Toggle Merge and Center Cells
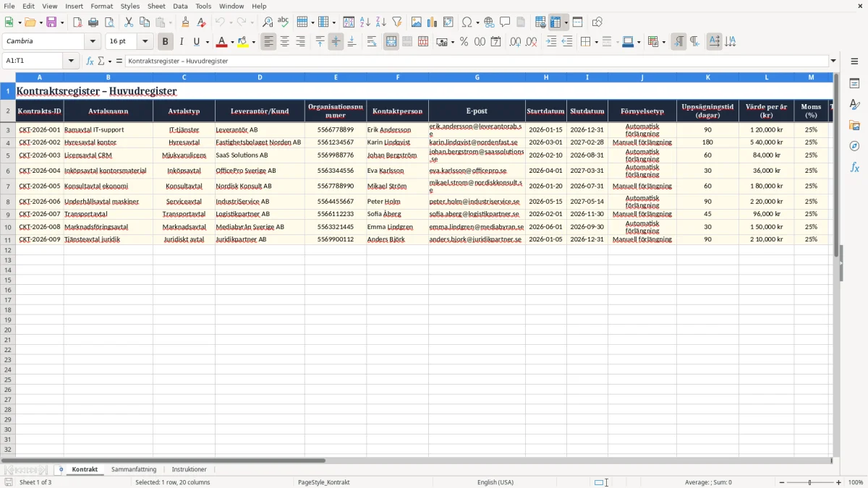The width and height of the screenshot is (868, 488). click(x=391, y=42)
